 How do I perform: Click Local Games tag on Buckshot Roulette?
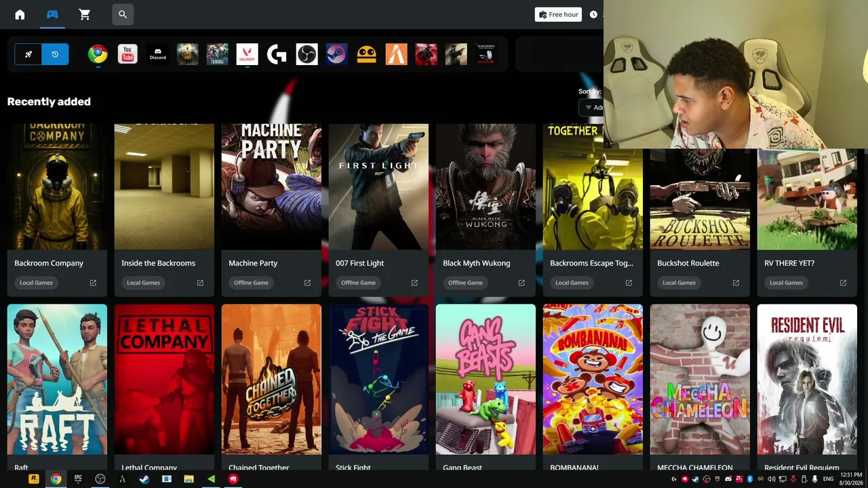pyautogui.click(x=679, y=283)
